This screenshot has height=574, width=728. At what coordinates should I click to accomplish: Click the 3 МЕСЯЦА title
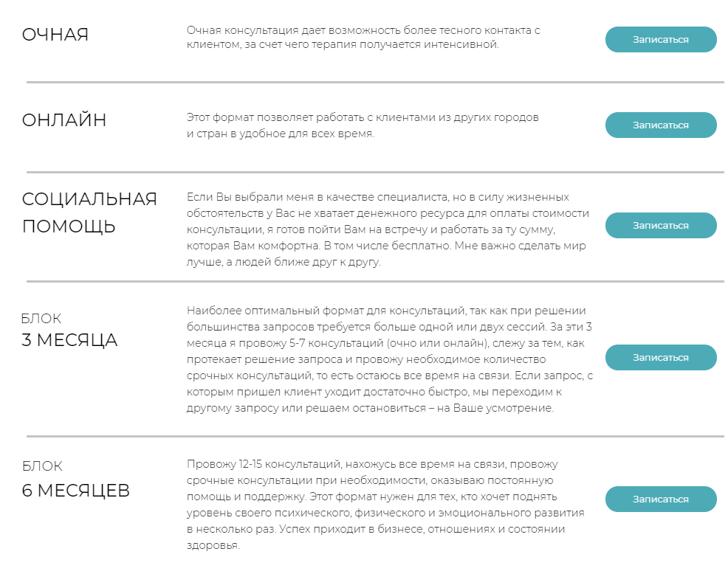pyautogui.click(x=69, y=340)
